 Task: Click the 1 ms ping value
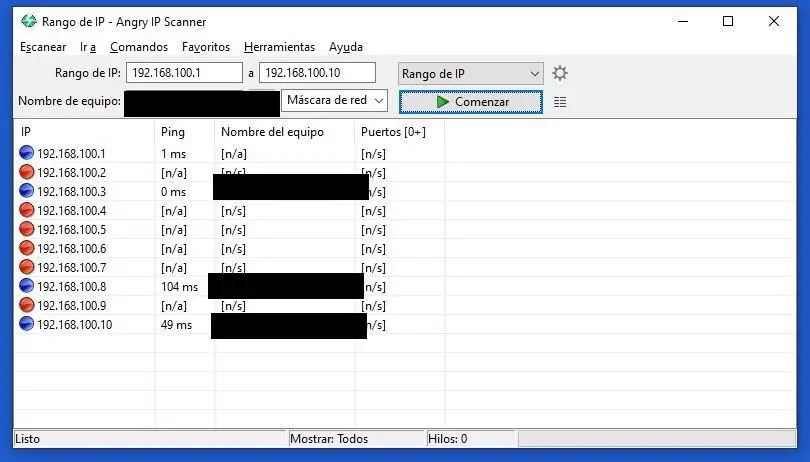(x=173, y=154)
